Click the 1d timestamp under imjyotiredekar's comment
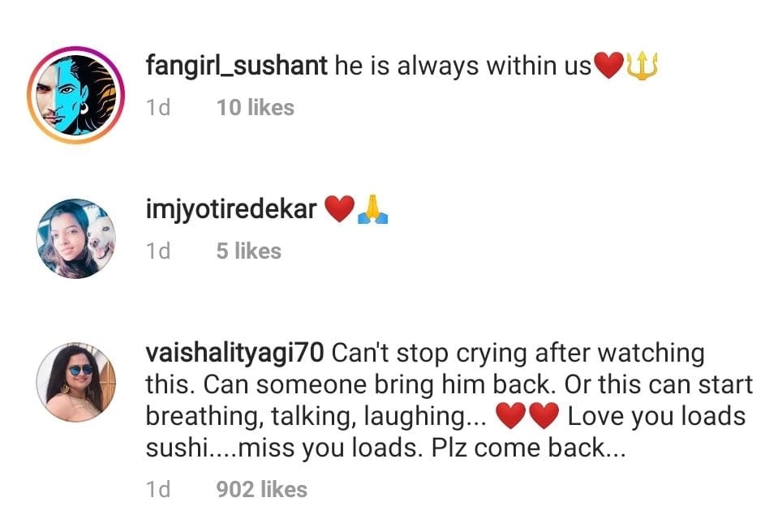The height and width of the screenshot is (532, 778). click(x=158, y=251)
